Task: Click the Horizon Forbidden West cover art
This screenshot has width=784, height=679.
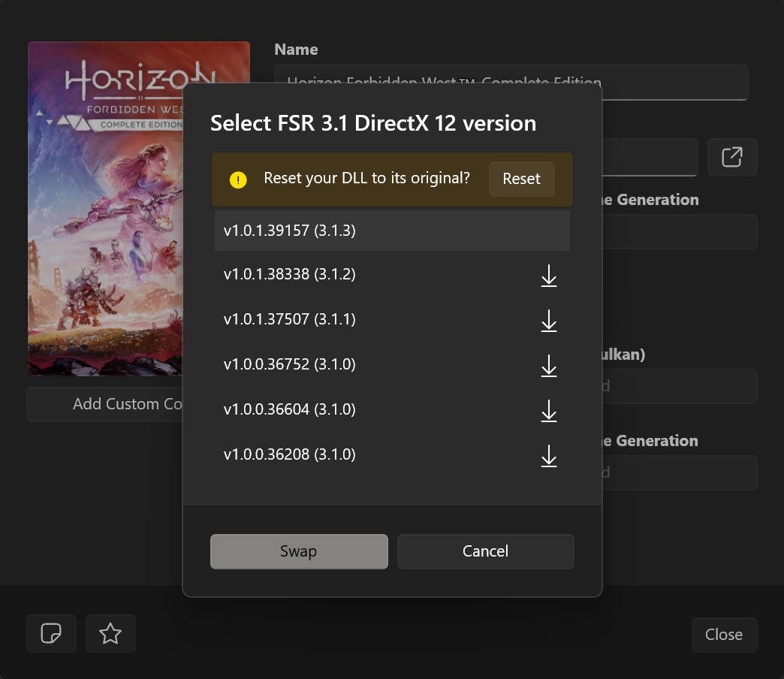Action: click(105, 209)
